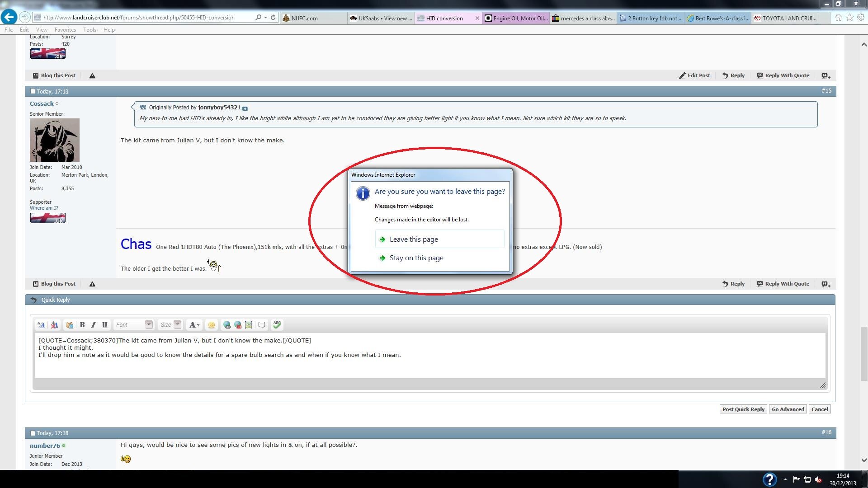
Task: Open the text color picker dropdown
Action: point(194,324)
